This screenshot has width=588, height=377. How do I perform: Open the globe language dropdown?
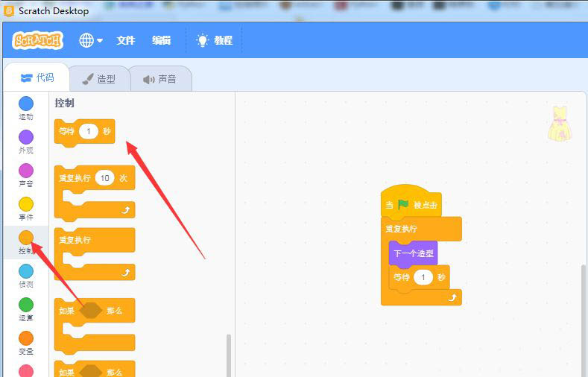(90, 40)
